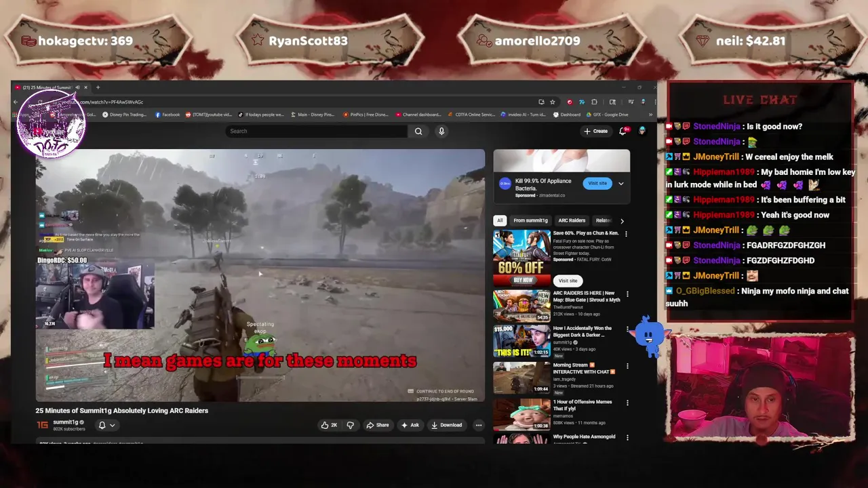Viewport: 868px width, 488px height.
Task: Open 1 Hour of Offensive Memes thumbnail
Action: tap(521, 413)
